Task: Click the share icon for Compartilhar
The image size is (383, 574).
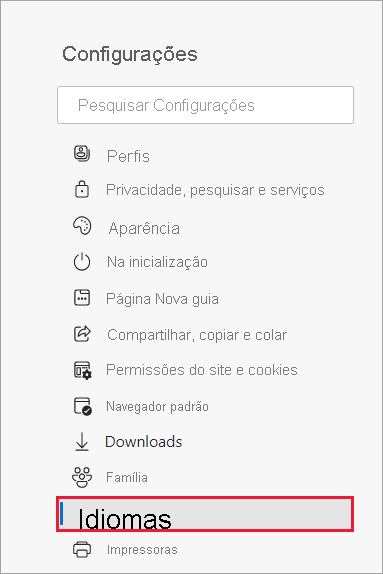Action: (x=82, y=333)
